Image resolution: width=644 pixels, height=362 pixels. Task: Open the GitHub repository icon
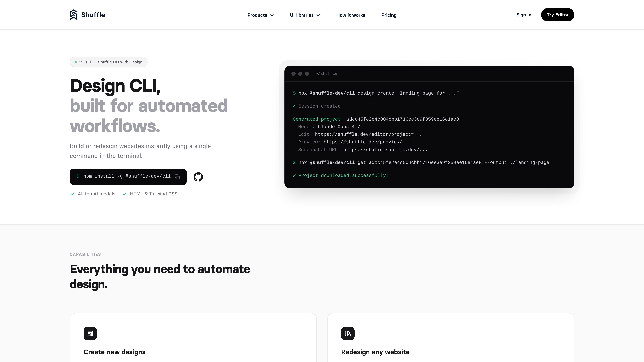pyautogui.click(x=198, y=177)
